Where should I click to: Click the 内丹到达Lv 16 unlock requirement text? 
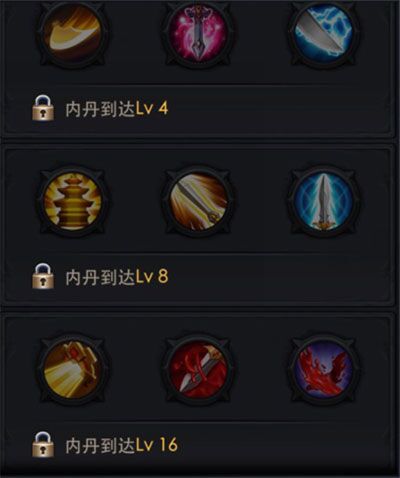tap(121, 445)
